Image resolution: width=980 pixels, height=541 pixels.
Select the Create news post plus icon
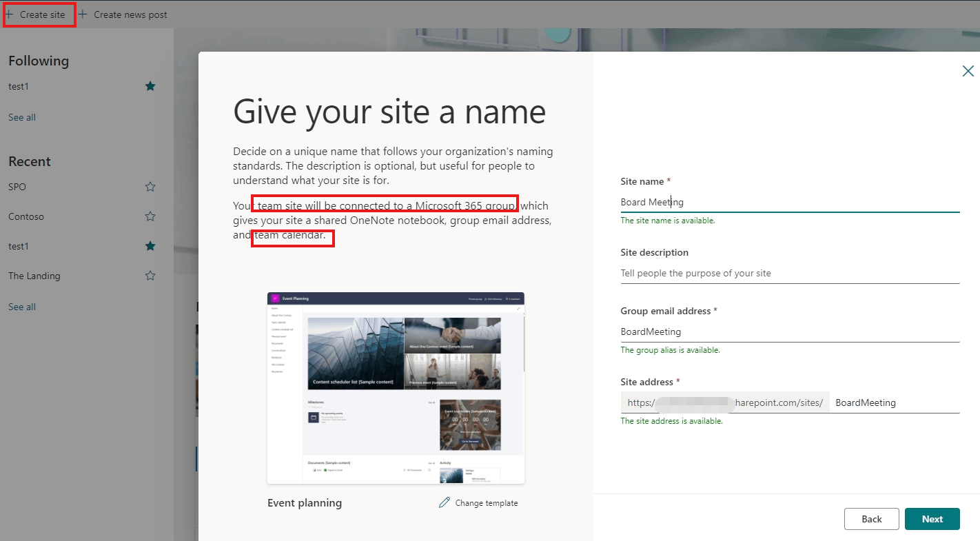coord(83,14)
